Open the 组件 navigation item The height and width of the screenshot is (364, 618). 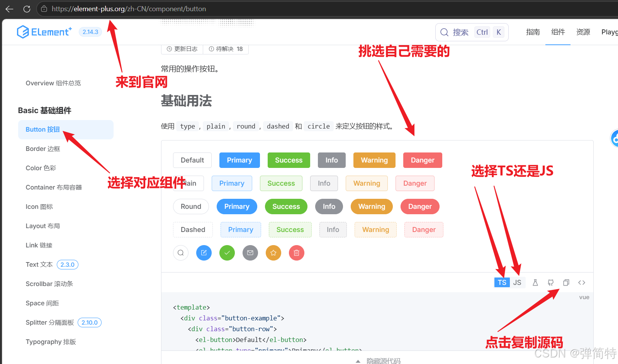click(558, 32)
